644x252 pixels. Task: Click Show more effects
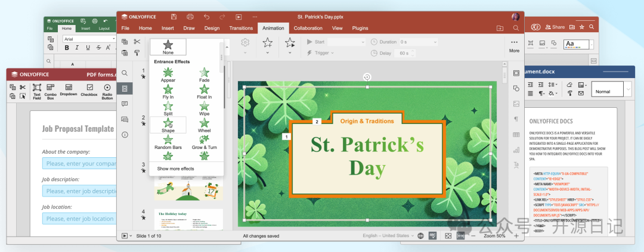(x=175, y=169)
